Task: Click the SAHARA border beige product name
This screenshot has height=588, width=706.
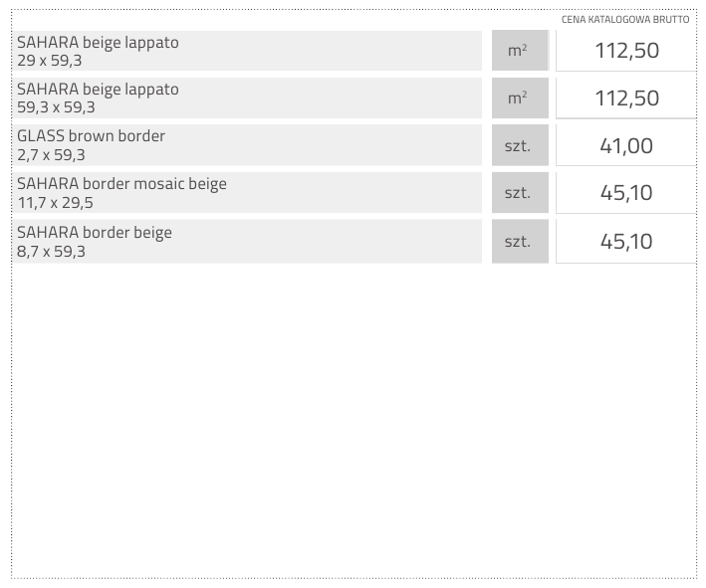Action: click(x=95, y=233)
